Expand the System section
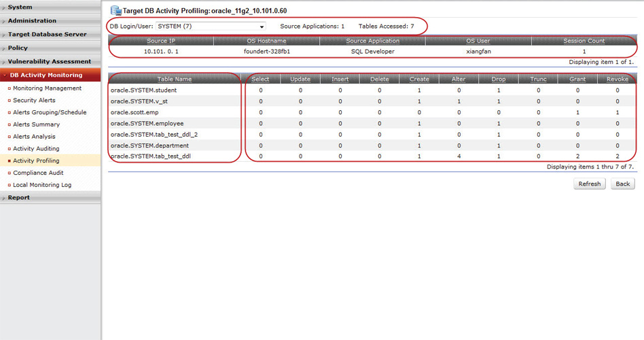Screen dimensions: 644x340 50,7
